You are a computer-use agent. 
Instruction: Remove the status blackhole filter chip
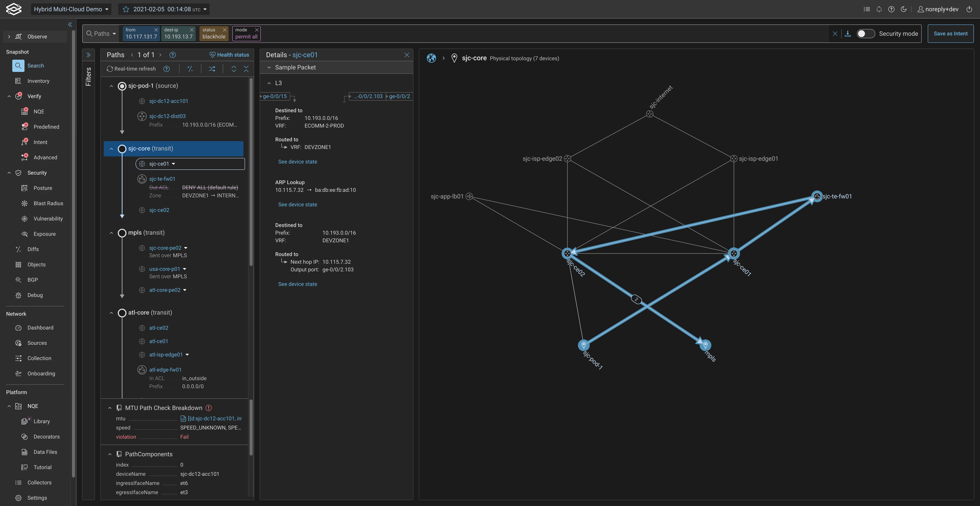pyautogui.click(x=225, y=30)
